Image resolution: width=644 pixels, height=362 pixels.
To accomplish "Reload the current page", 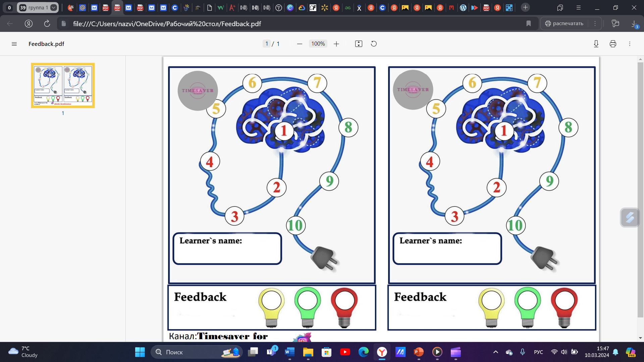I will 47,23.
